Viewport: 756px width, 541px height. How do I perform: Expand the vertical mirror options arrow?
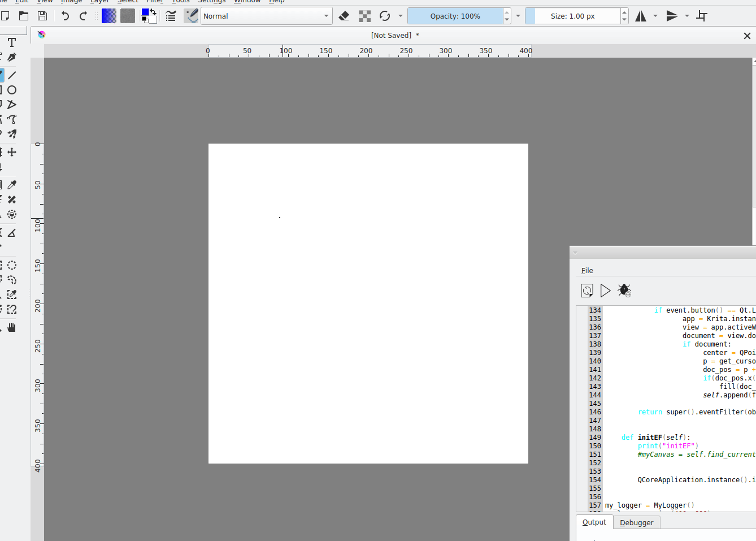tap(687, 16)
